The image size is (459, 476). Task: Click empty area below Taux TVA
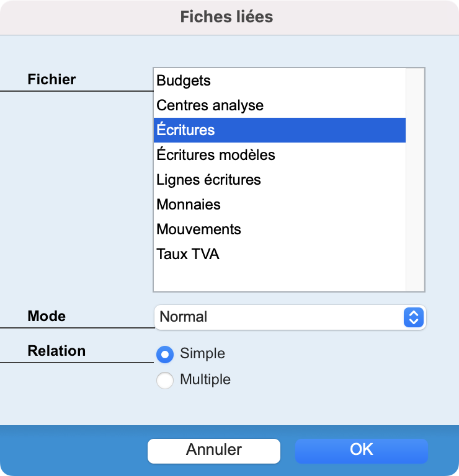coord(280,279)
